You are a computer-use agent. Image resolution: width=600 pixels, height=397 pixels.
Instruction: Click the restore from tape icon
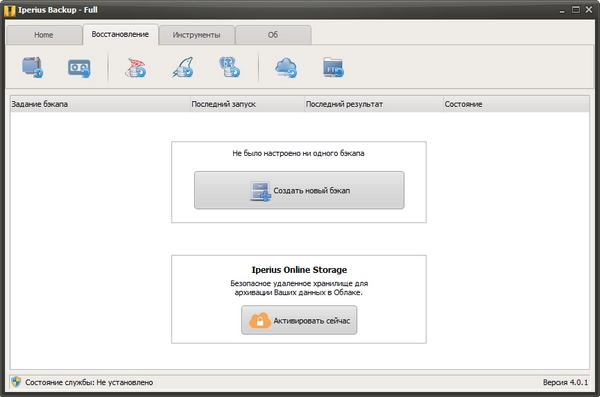pyautogui.click(x=79, y=68)
